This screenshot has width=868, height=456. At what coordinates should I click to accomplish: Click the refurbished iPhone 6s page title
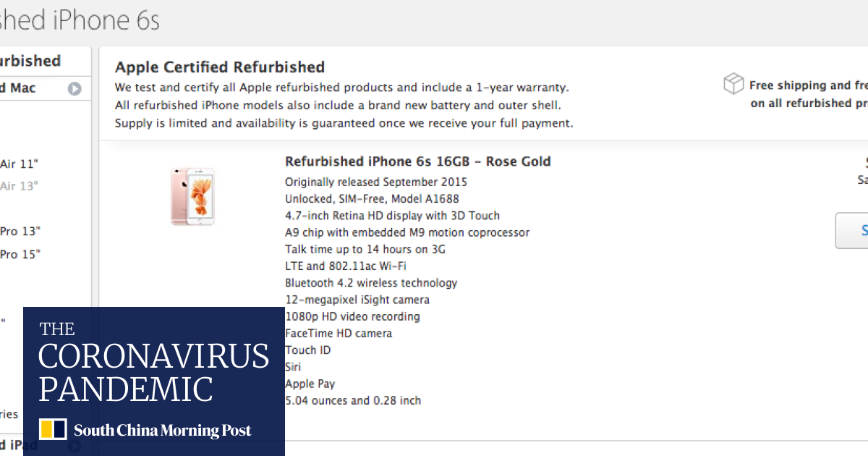(x=80, y=20)
